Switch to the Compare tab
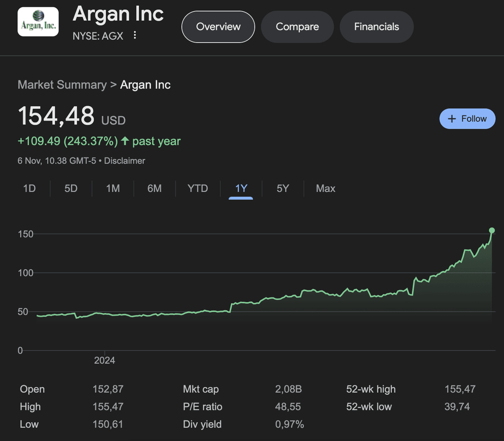This screenshot has height=441, width=504. click(297, 27)
